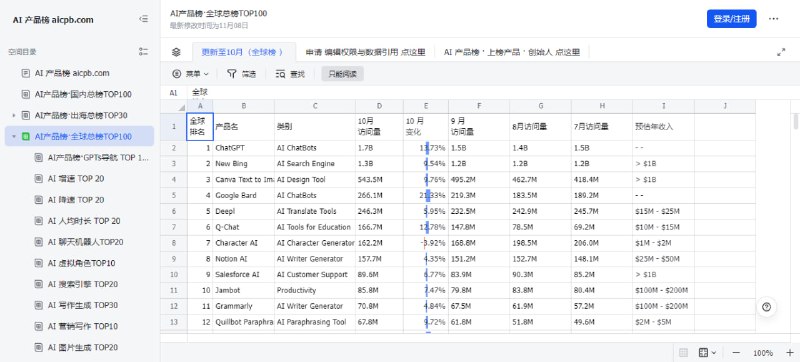Click the 筛选 filter tool
The height and width of the screenshot is (362, 800).
241,74
